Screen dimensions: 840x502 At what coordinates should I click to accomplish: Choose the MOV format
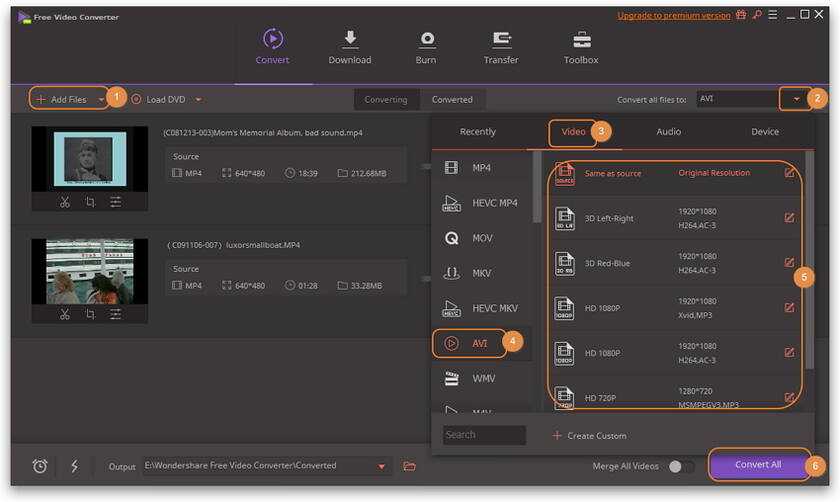pos(482,238)
